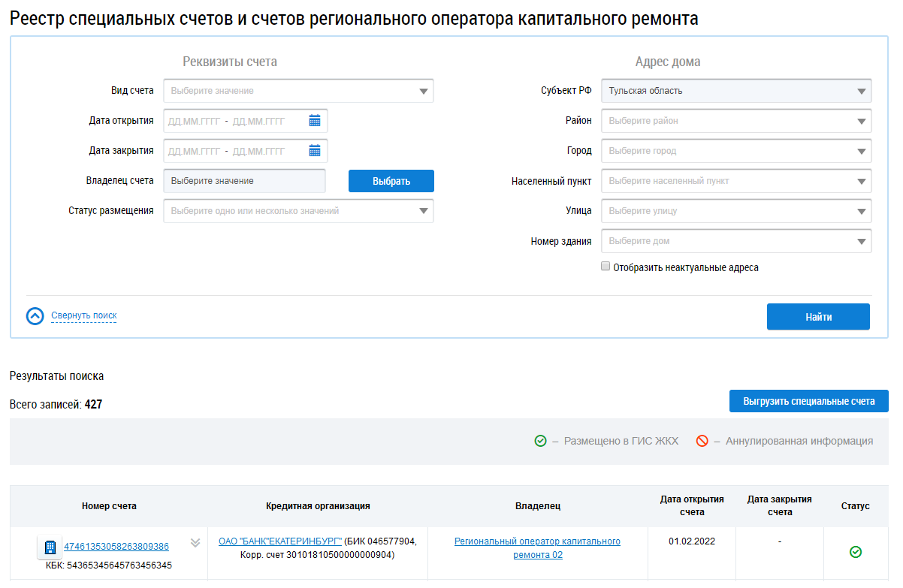Click the circular collapse search arrow icon
The height and width of the screenshot is (588, 903).
[x=35, y=316]
